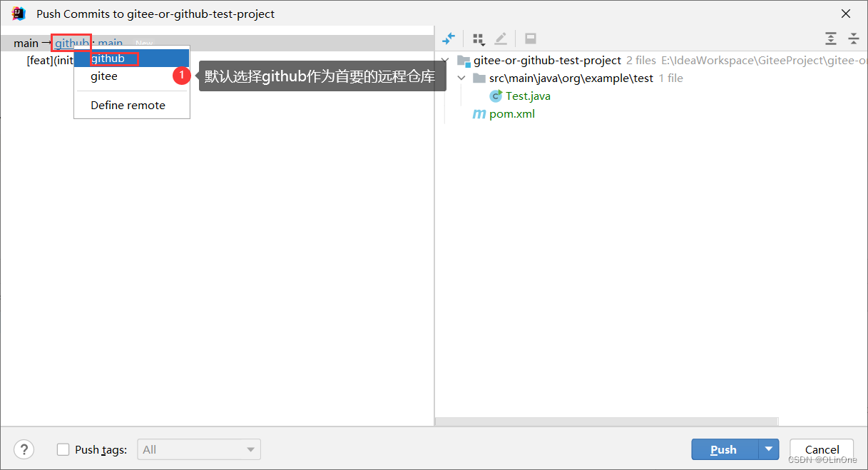
Task: Collapse the src\main\java\org\example\test folder
Action: click(x=461, y=78)
